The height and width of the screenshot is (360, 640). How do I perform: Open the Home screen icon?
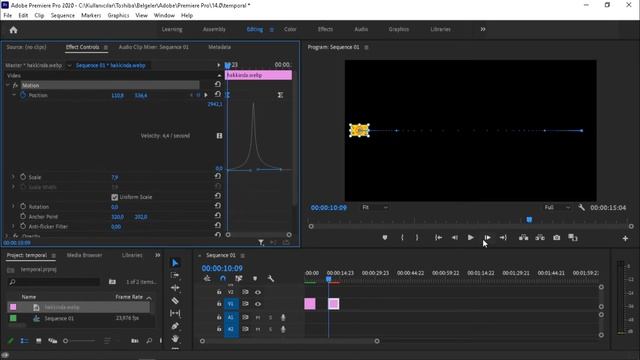[x=13, y=30]
